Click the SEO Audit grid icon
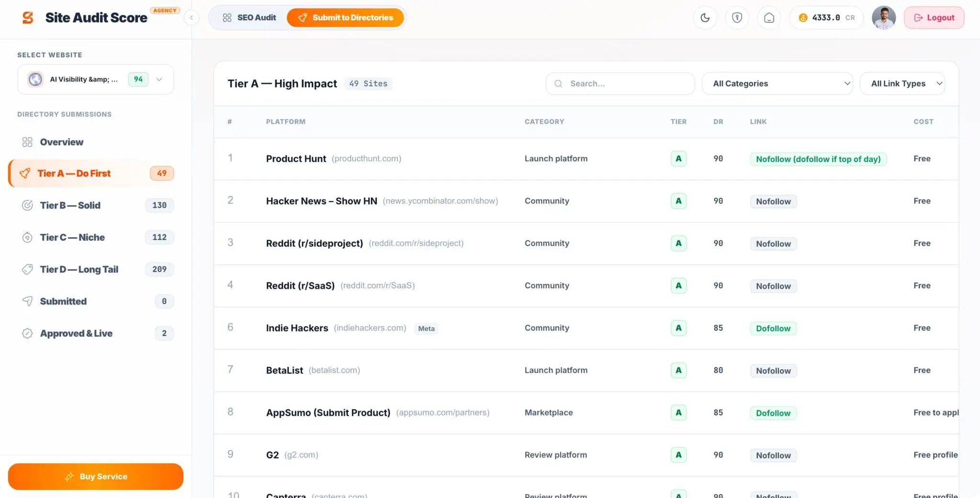 click(227, 18)
